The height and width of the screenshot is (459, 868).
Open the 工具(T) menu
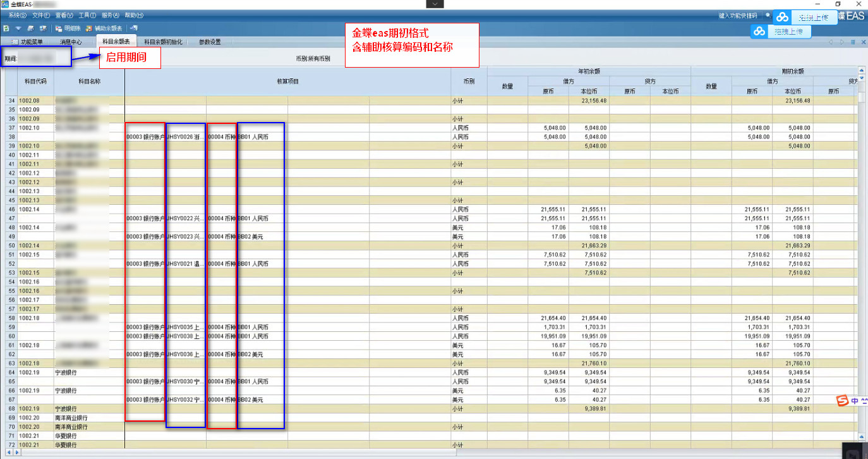87,15
